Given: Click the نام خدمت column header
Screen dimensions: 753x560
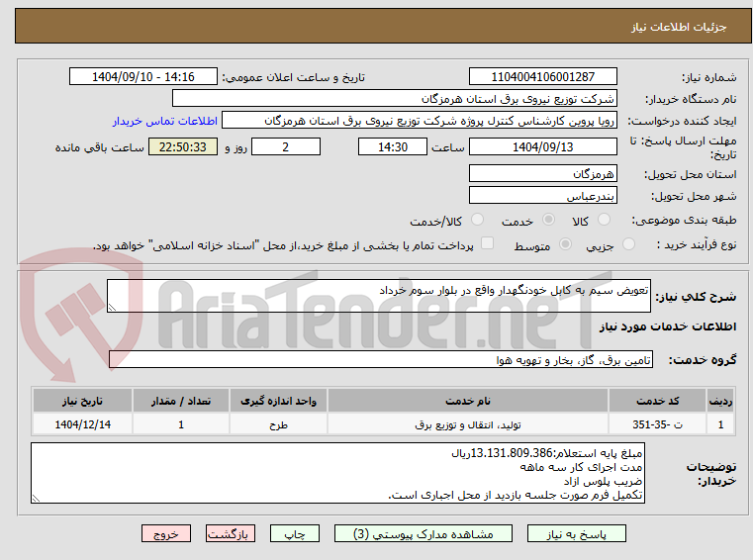Looking at the screenshot, I should point(468,401).
